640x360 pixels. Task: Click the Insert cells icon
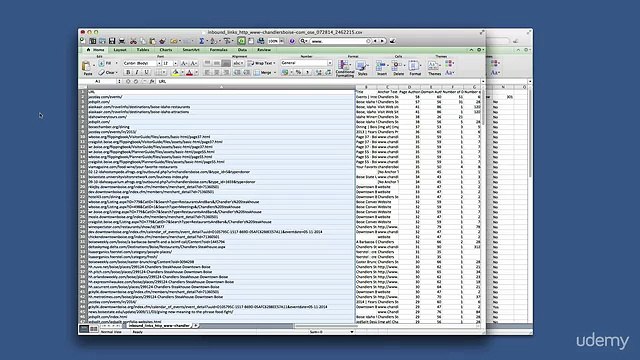380,65
